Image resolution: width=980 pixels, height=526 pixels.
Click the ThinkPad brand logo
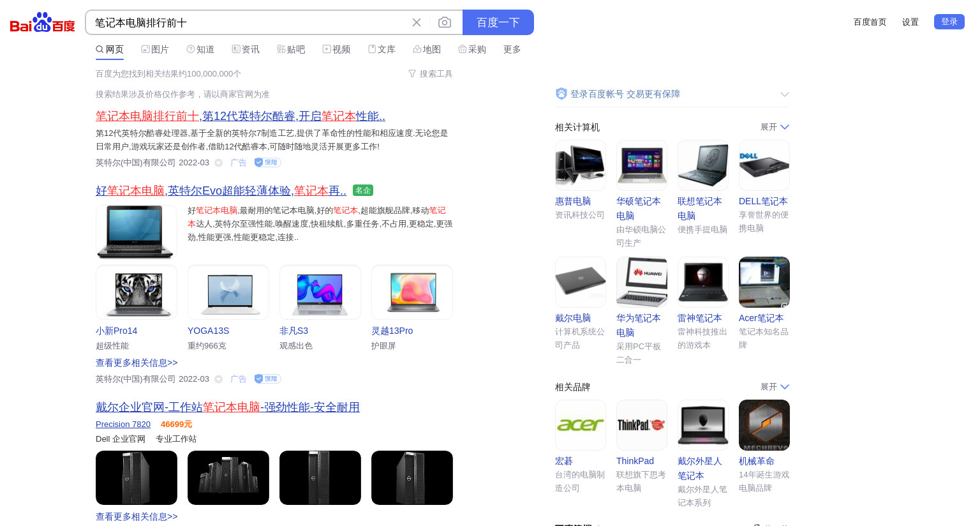click(x=642, y=425)
